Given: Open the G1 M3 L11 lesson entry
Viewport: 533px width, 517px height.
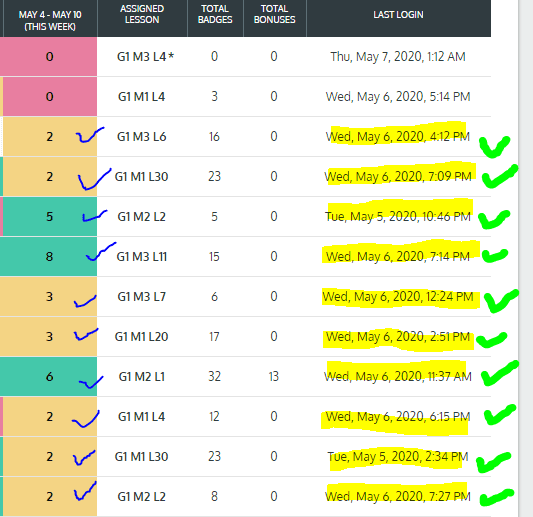Looking at the screenshot, I should [142, 257].
